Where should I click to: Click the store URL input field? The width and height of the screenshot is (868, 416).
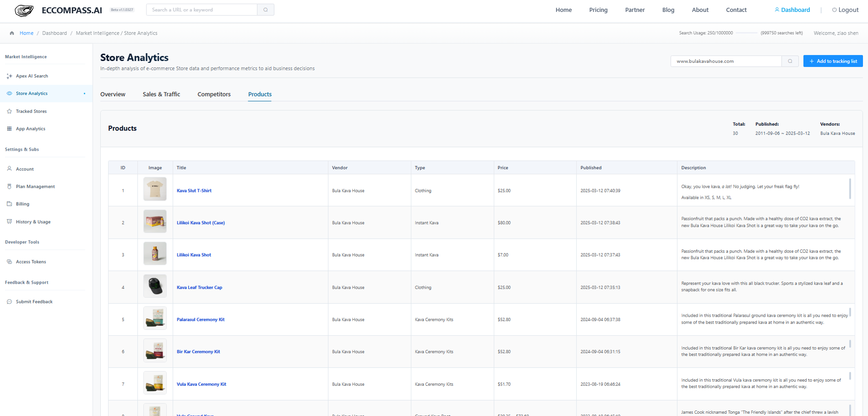click(x=726, y=61)
